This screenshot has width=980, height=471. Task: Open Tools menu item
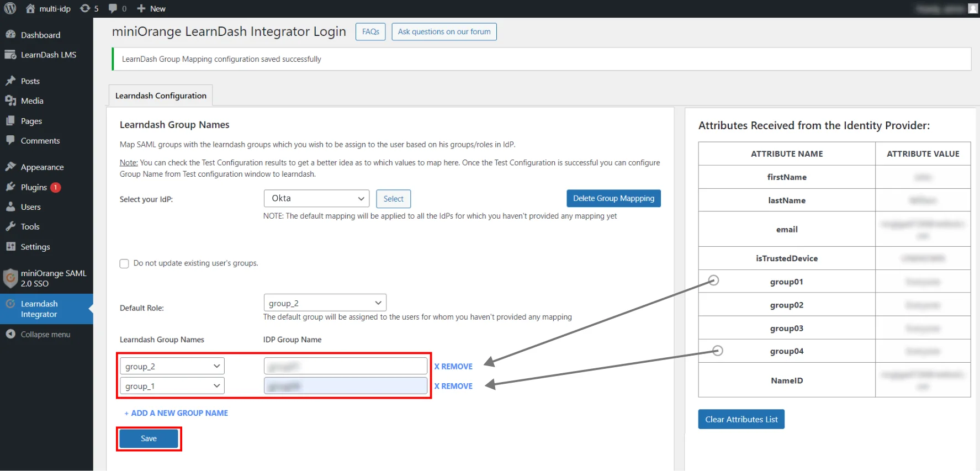(x=30, y=227)
